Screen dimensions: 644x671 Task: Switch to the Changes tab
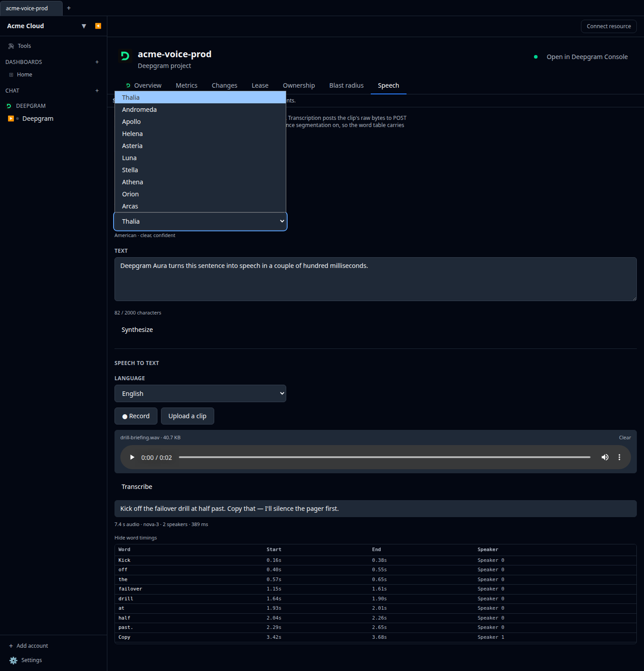tap(225, 85)
